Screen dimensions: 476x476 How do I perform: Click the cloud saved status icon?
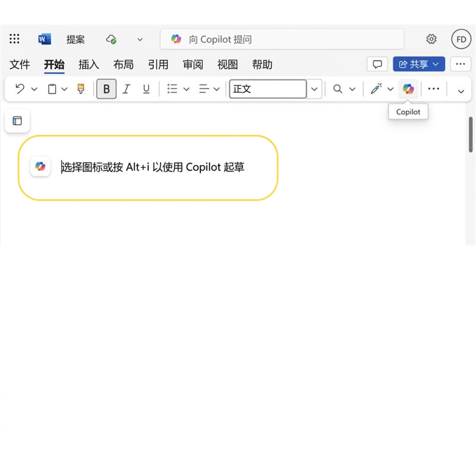111,39
